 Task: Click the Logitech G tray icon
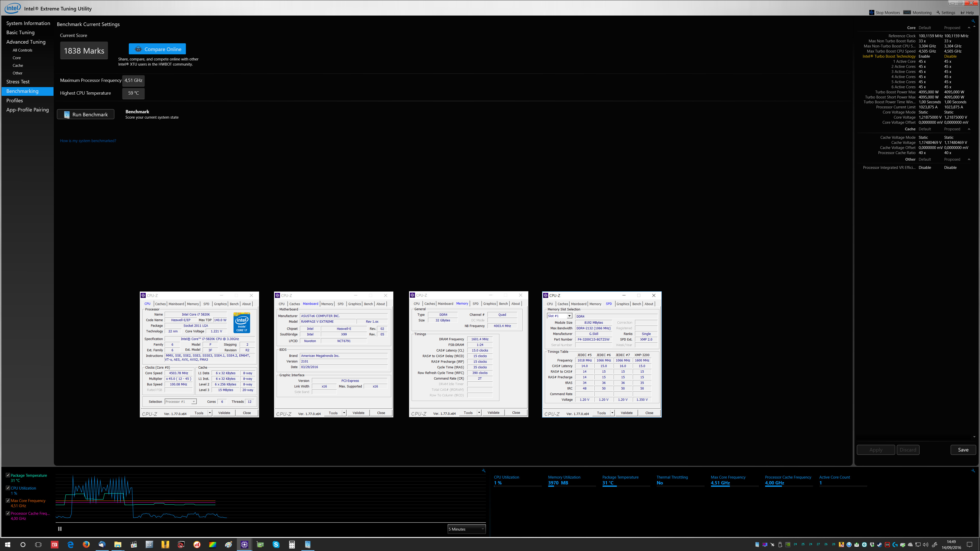pyautogui.click(x=895, y=545)
